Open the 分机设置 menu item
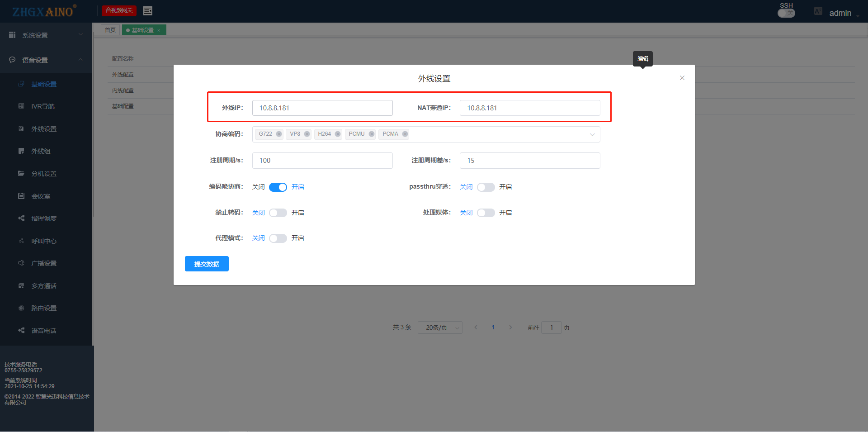Viewport: 868px width, 432px height. pos(43,174)
